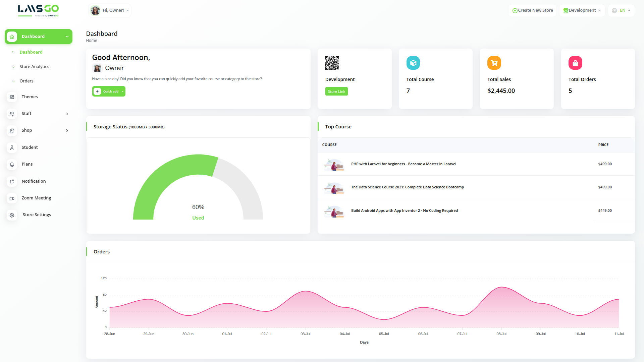Click the PHP with Laravel course thumbnail
This screenshot has height=362, width=644.
click(334, 165)
